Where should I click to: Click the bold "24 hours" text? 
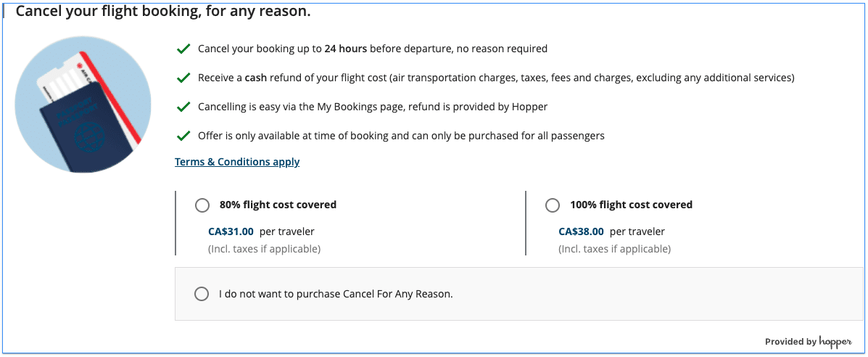[x=345, y=49]
